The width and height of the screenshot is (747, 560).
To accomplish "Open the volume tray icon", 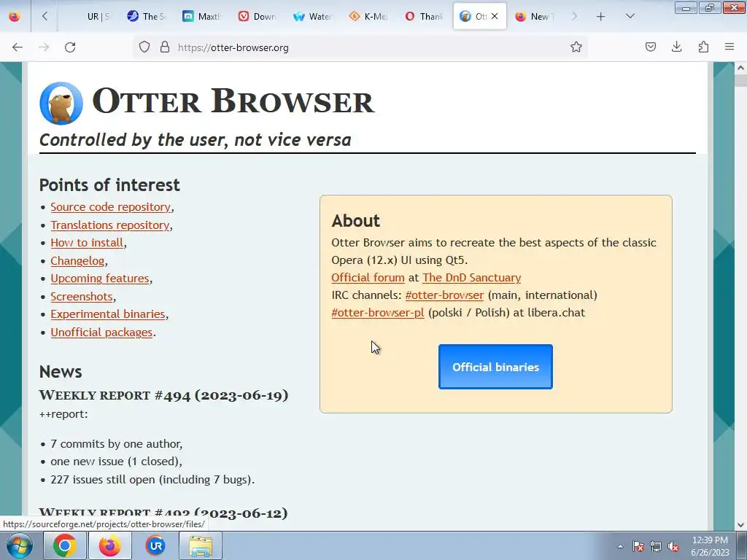I will pyautogui.click(x=673, y=546).
